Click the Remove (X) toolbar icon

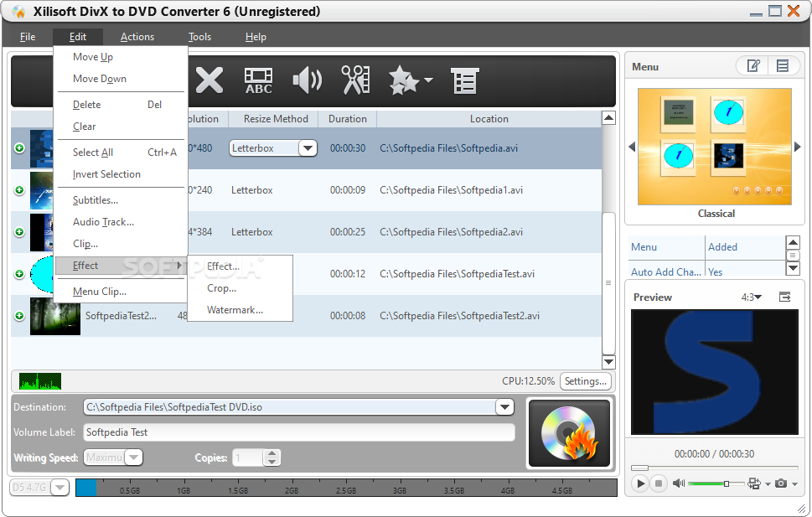point(209,80)
